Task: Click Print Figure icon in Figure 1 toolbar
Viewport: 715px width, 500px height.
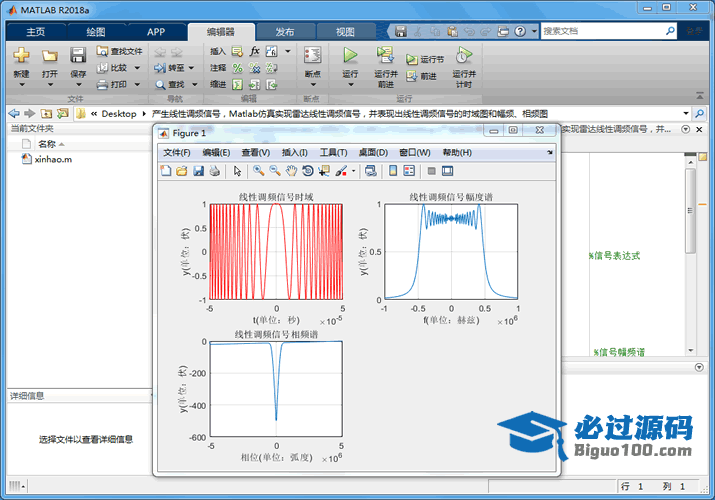Action: (215, 171)
